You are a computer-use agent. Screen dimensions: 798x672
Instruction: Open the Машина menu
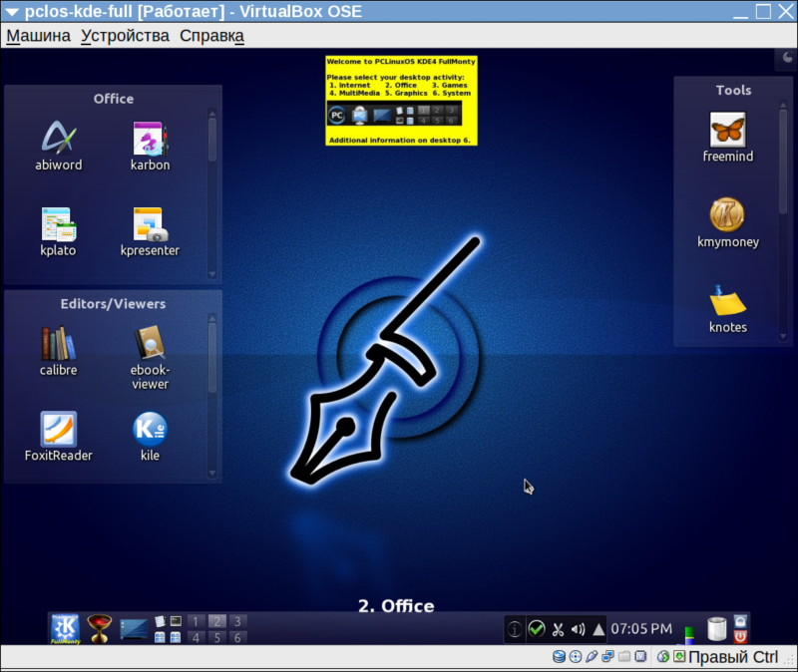point(38,36)
